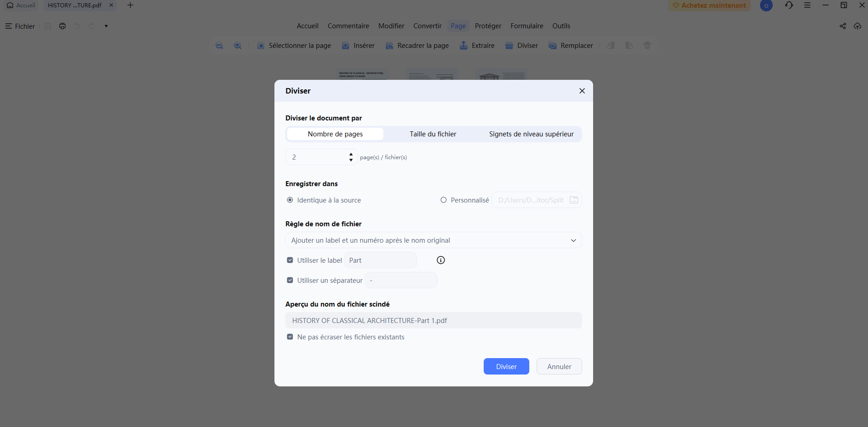This screenshot has width=868, height=427.
Task: Click the save icon in quick toolbar
Action: tap(48, 26)
